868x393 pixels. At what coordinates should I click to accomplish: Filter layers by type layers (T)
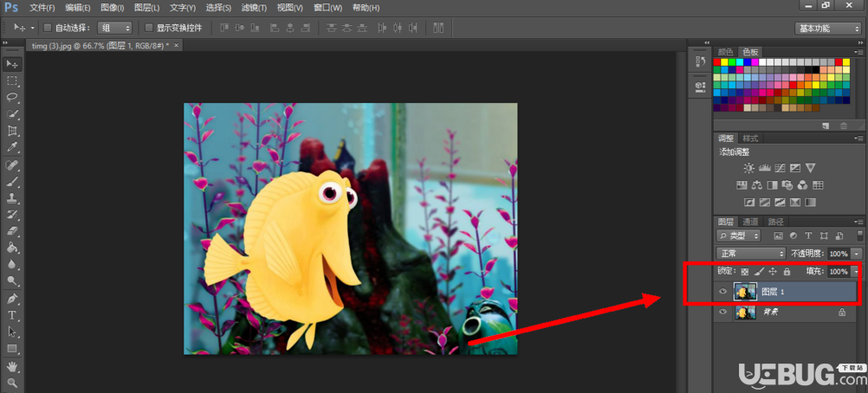tap(809, 235)
